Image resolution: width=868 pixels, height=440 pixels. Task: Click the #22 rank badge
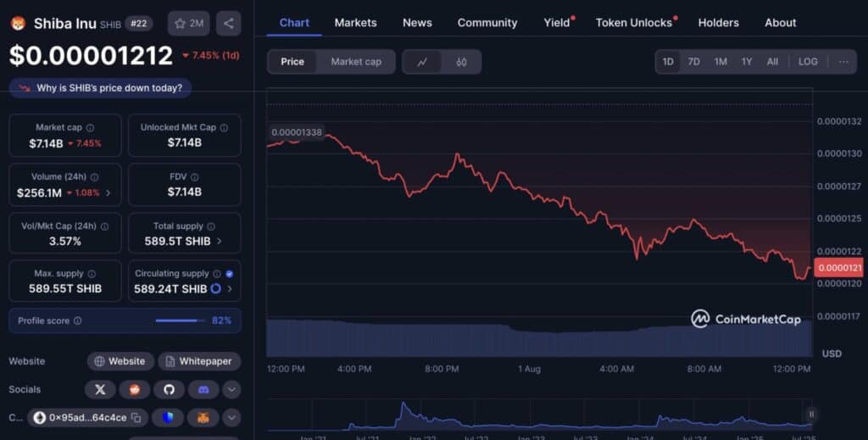tap(138, 24)
